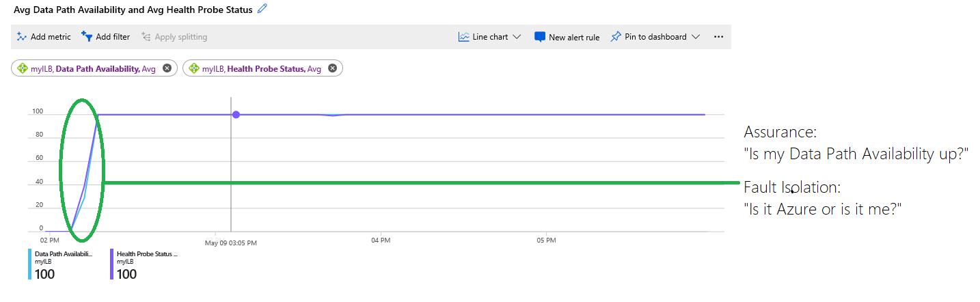The width and height of the screenshot is (980, 302).
Task: Click the Data Path Availability legend color bar
Action: (29, 264)
